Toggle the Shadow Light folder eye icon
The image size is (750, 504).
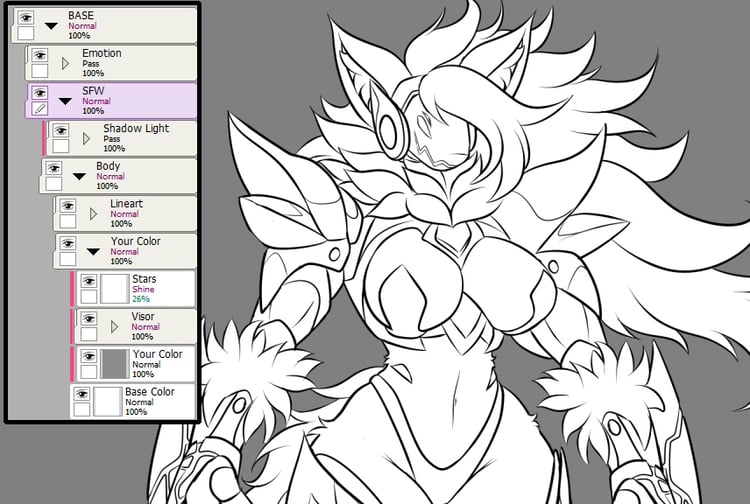(61, 131)
